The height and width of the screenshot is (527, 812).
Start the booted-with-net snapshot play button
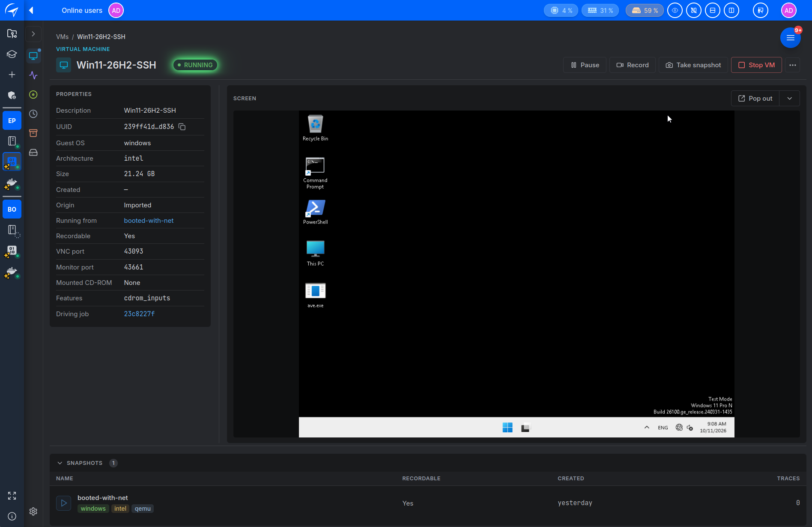coord(64,503)
